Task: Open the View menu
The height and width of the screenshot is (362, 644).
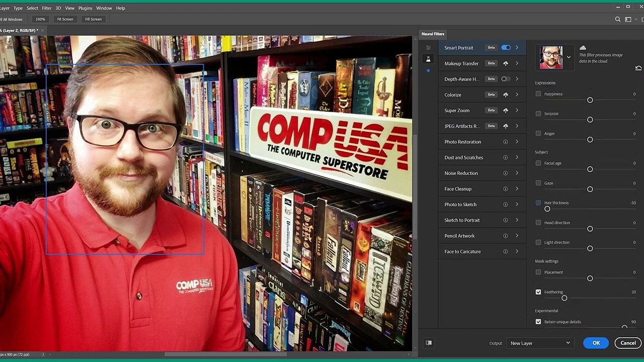Action: [x=70, y=8]
